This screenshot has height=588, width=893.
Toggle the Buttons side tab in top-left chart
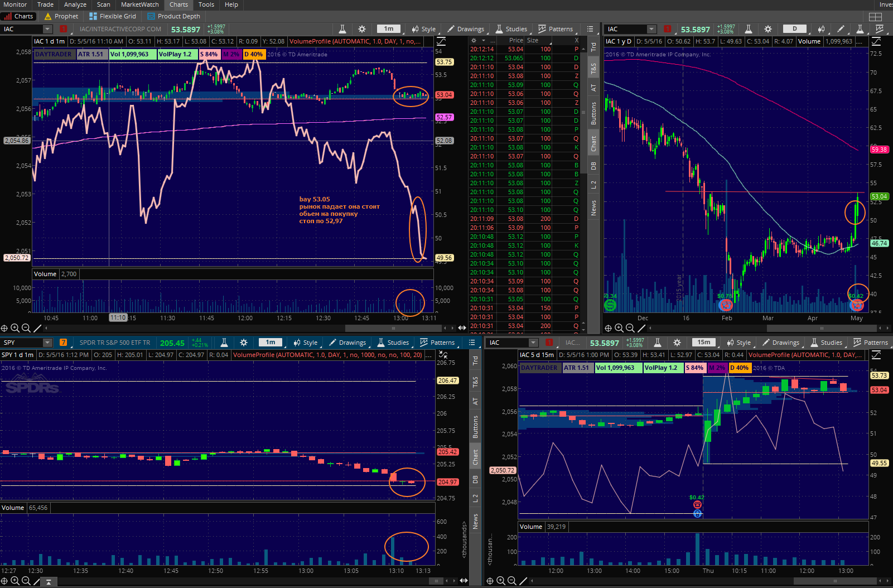click(593, 113)
